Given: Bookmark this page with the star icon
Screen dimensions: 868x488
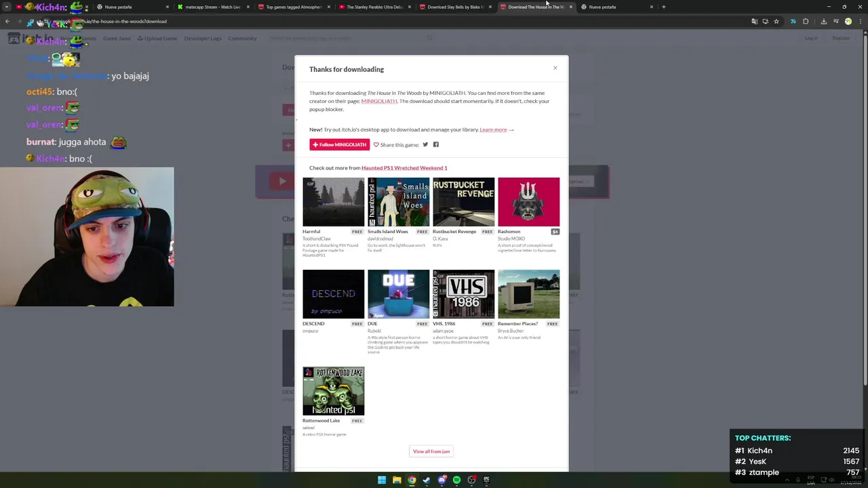Looking at the screenshot, I should click(x=776, y=21).
